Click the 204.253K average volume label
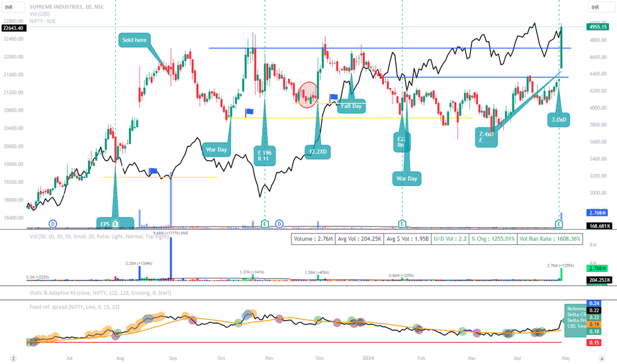This screenshot has width=617, height=364. tap(599, 280)
